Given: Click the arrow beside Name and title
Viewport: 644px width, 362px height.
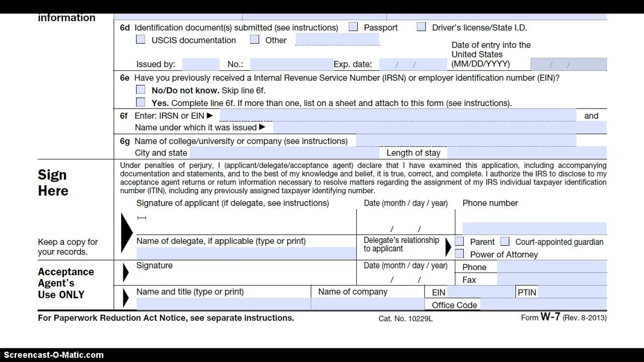Looking at the screenshot, I should [126, 298].
